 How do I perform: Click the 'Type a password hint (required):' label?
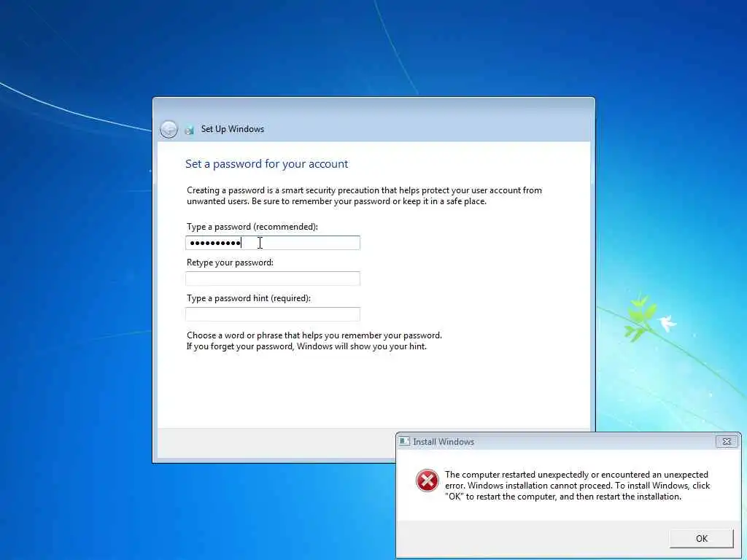248,298
